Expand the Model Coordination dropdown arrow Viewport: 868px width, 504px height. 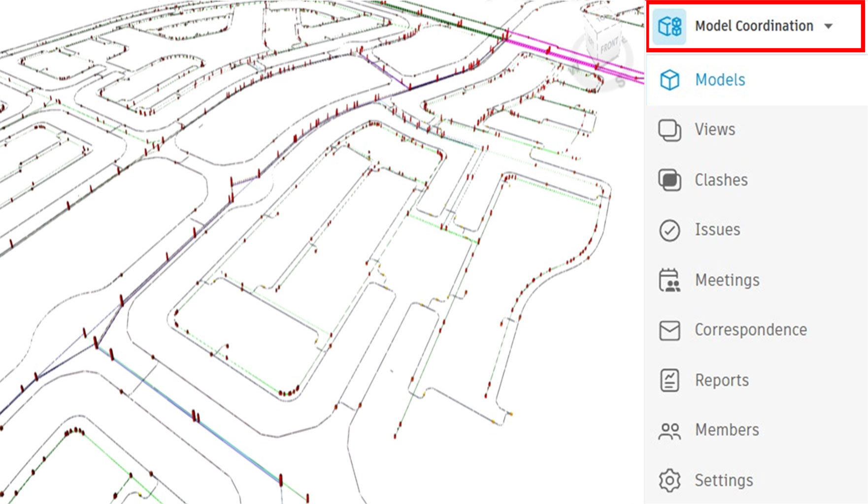(829, 27)
